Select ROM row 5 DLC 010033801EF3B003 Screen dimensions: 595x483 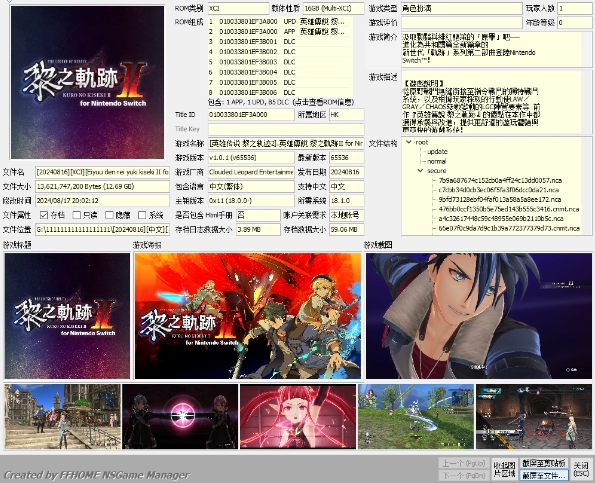click(x=280, y=62)
